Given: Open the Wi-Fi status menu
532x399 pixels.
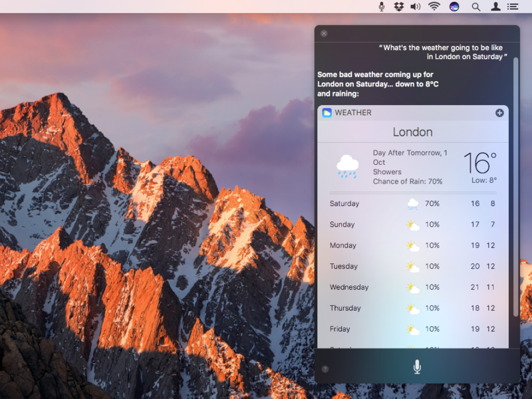Looking at the screenshot, I should [x=434, y=6].
